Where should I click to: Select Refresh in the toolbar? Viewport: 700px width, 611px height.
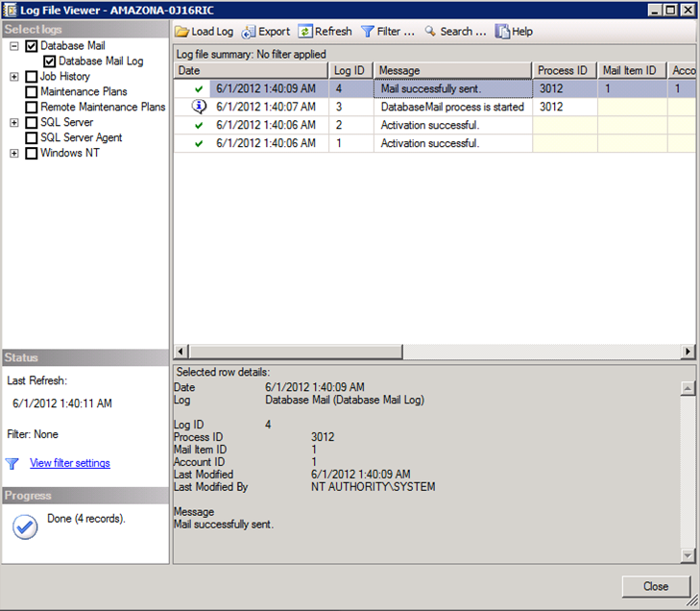coord(326,32)
